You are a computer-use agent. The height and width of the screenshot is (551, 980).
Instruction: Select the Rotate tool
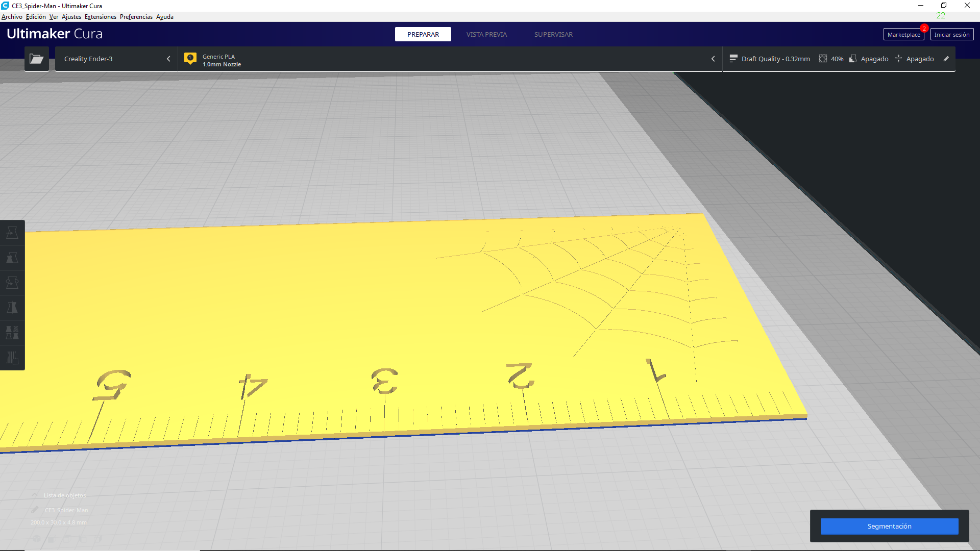[12, 282]
